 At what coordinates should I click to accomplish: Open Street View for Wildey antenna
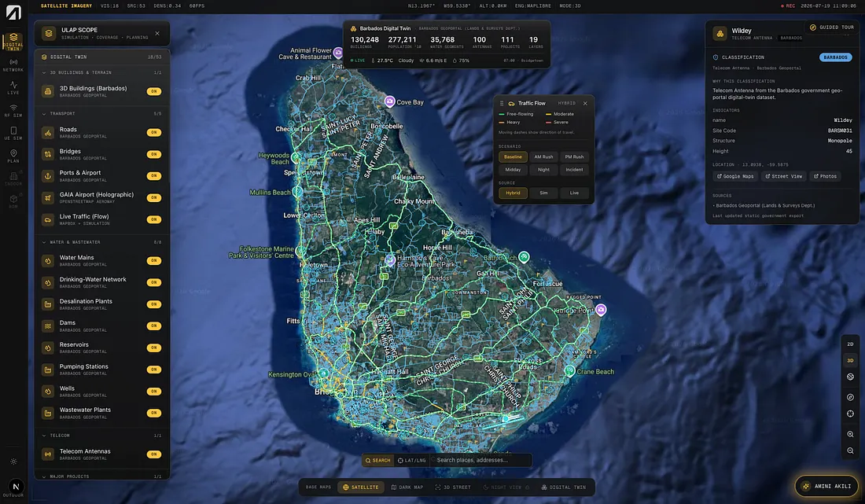tap(783, 176)
